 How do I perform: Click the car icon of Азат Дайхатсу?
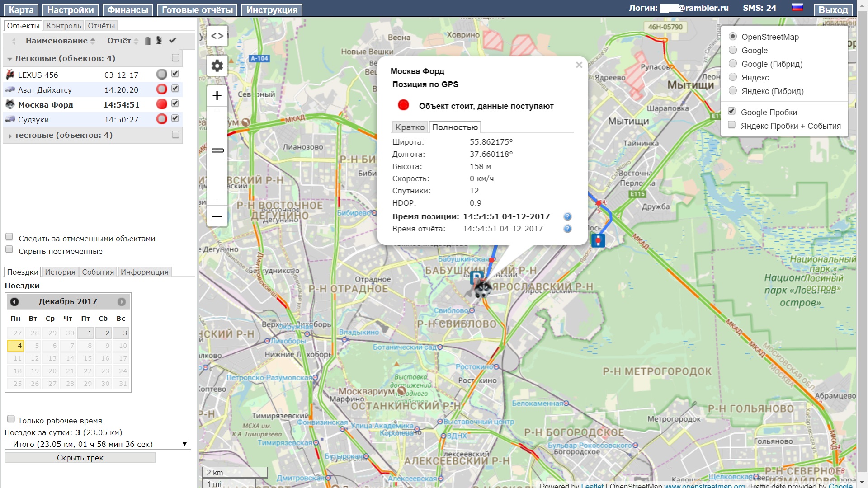point(10,89)
